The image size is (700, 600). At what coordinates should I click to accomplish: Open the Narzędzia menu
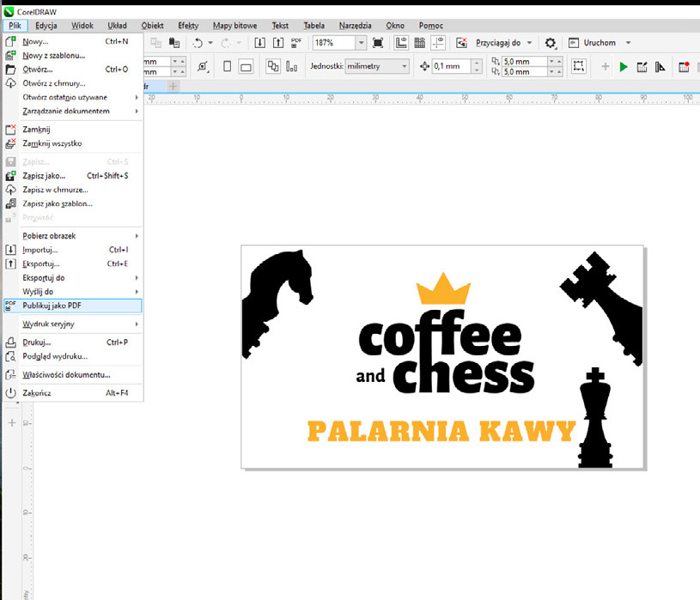click(355, 26)
